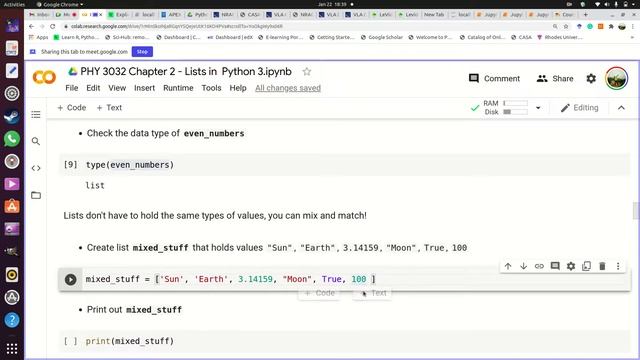Bookmark this page star icon
This screenshot has width=640, height=360.
point(566,26)
